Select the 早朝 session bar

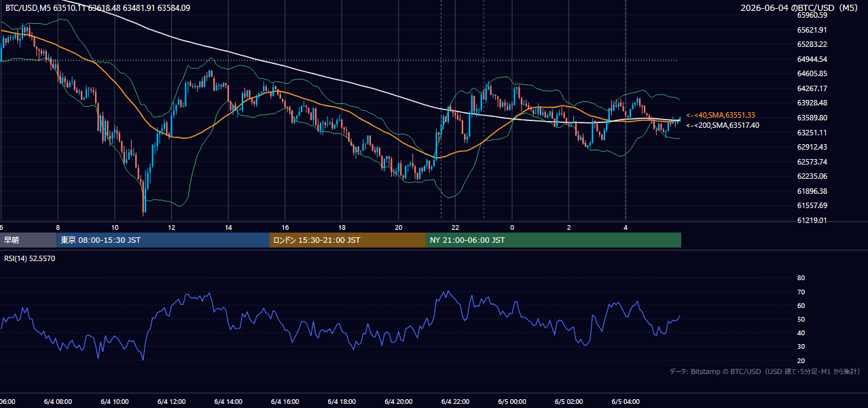pyautogui.click(x=29, y=240)
